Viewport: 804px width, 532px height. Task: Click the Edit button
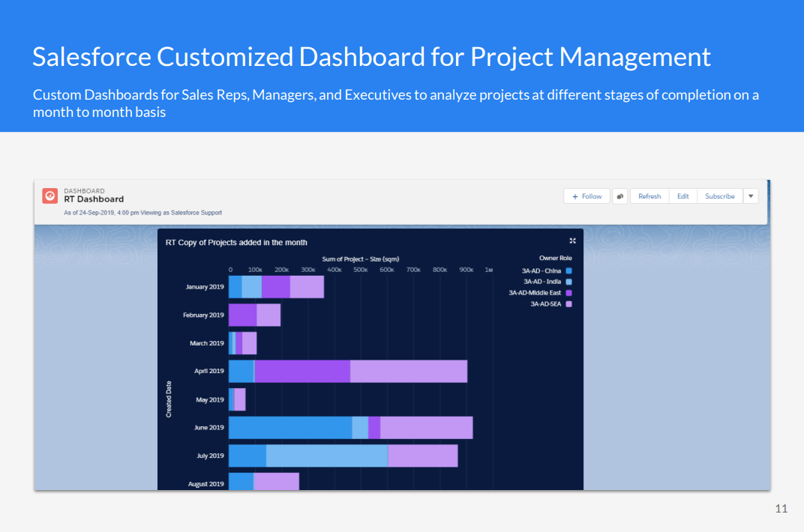(x=683, y=196)
